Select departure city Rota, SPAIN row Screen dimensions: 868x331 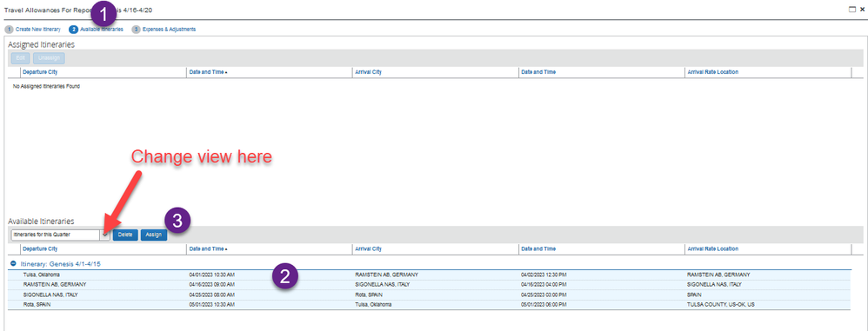pyautogui.click(x=37, y=305)
